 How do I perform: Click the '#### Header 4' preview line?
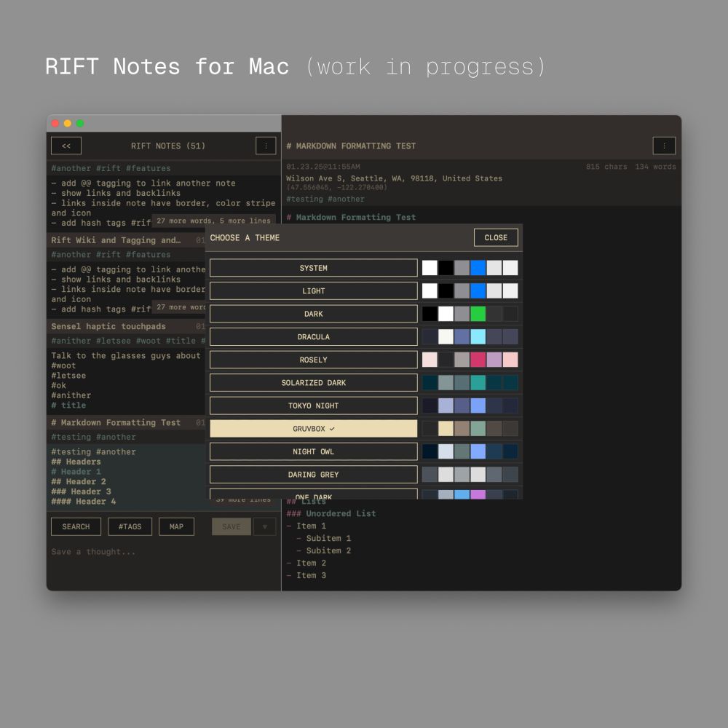coord(84,502)
